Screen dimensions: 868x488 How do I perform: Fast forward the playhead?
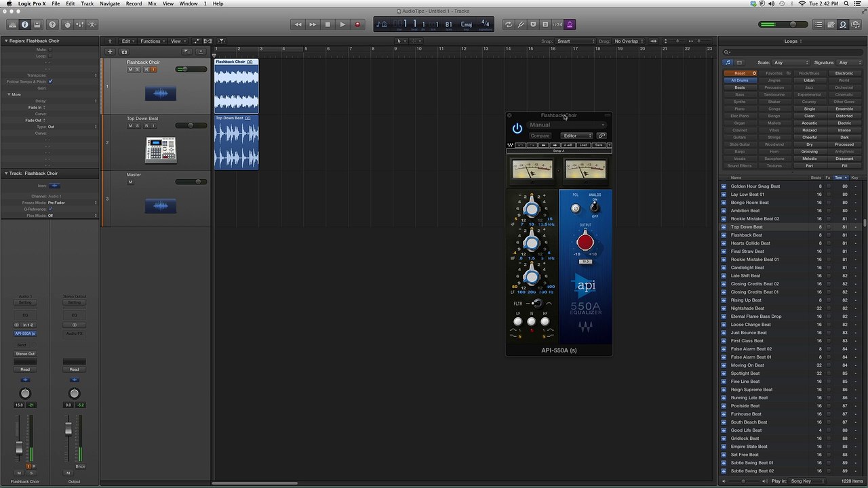(313, 24)
